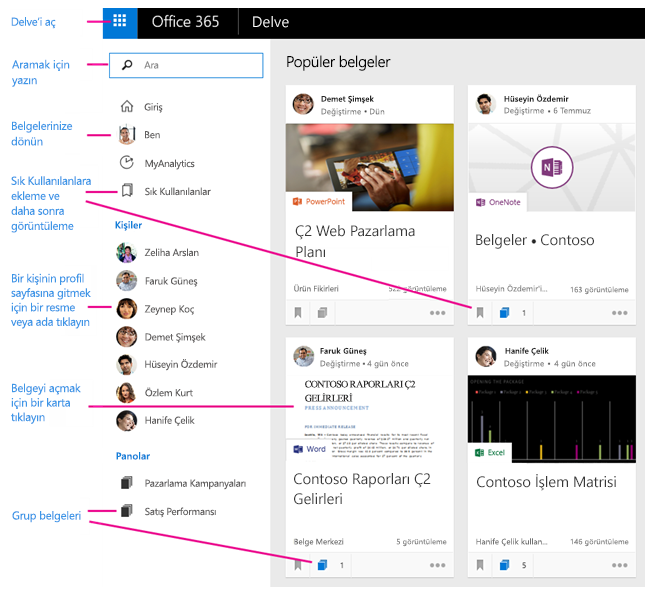The width and height of the screenshot is (655, 596).
Task: Open MyAnalytics from sidebar
Action: pos(169,163)
